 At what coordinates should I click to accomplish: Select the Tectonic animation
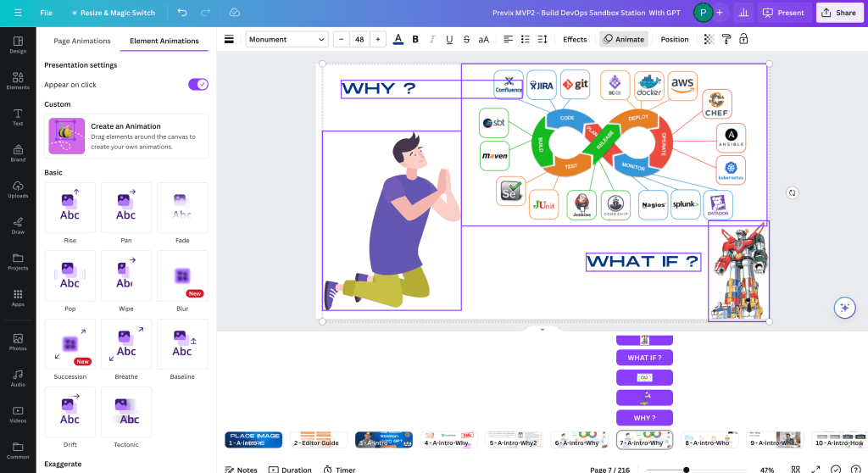125,412
